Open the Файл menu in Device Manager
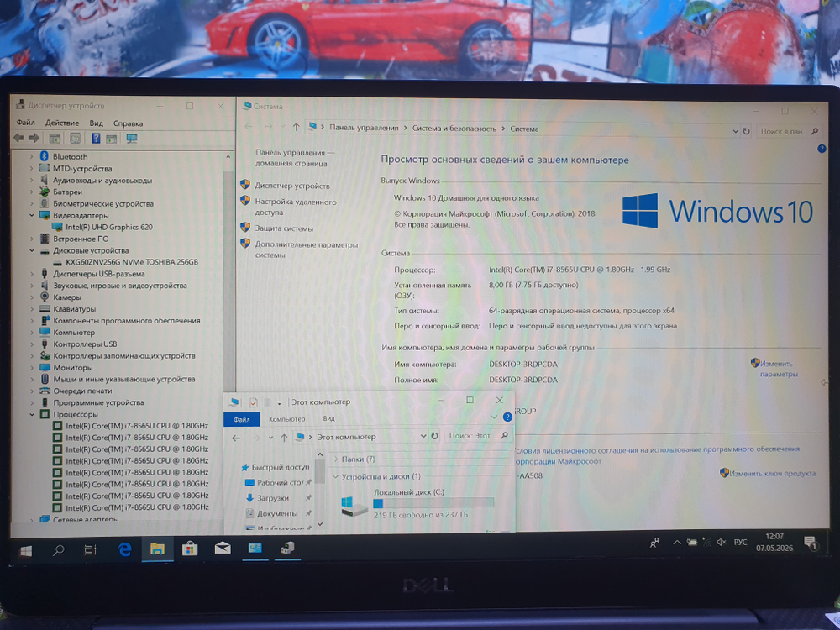This screenshot has width=840, height=630. pos(25,123)
